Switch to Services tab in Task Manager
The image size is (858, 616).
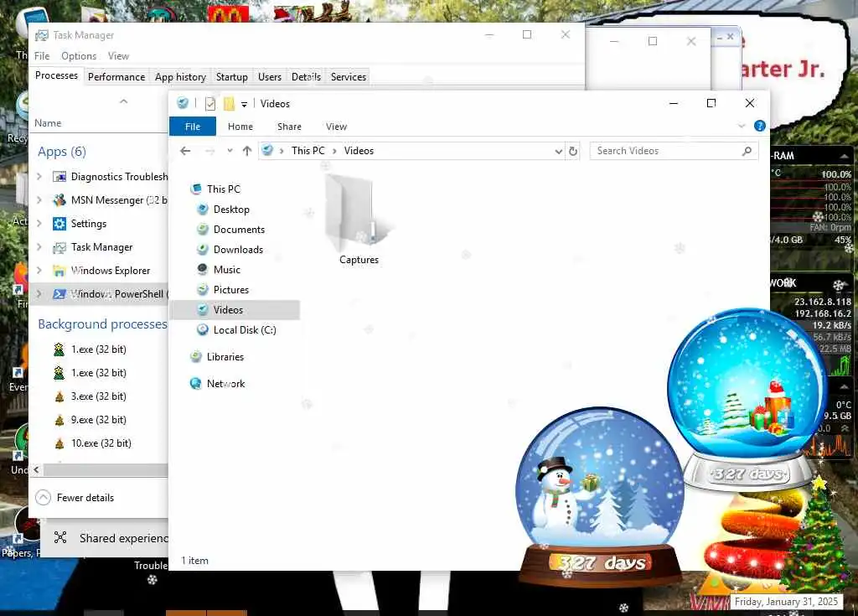(348, 76)
